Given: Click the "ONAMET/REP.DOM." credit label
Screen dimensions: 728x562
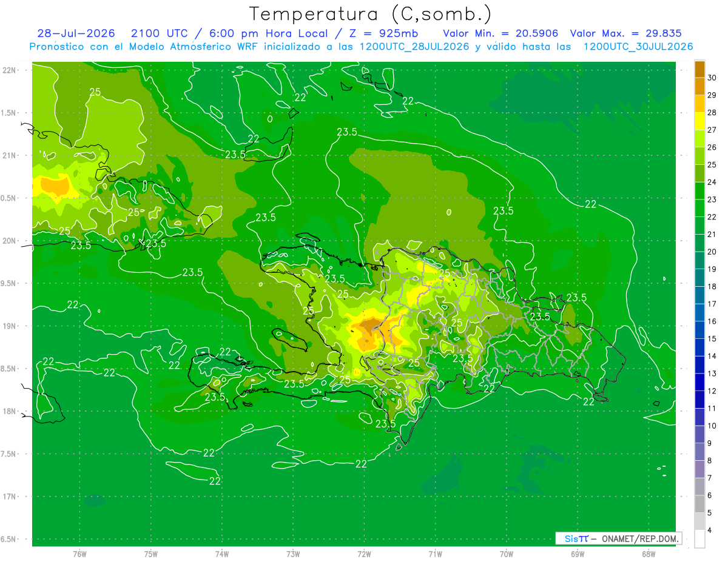Looking at the screenshot, I should click(640, 538).
